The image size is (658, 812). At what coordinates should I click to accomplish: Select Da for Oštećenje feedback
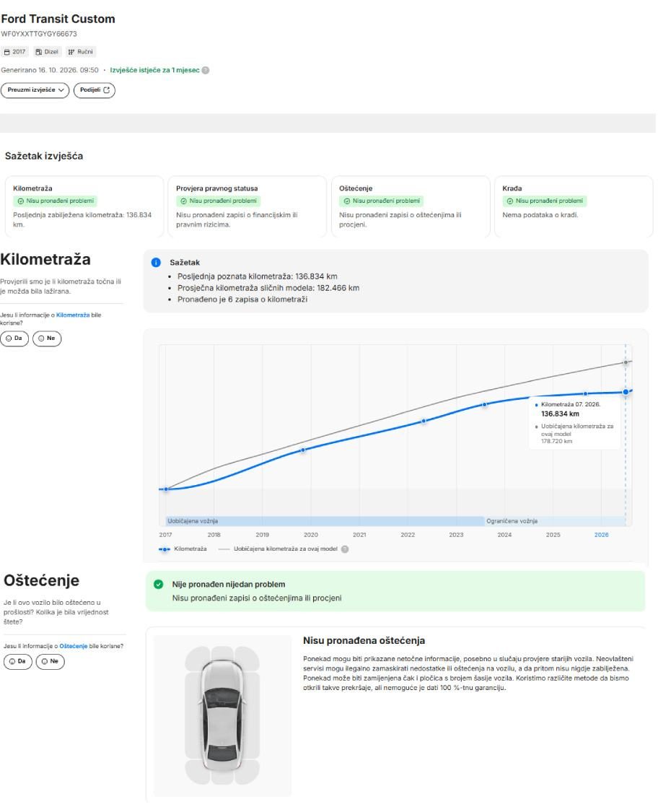pos(17,662)
